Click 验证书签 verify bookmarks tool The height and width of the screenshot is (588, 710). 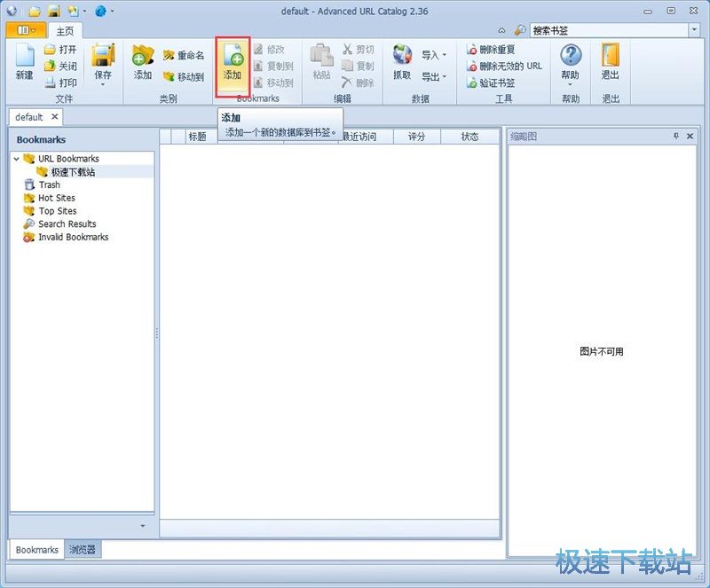(491, 82)
